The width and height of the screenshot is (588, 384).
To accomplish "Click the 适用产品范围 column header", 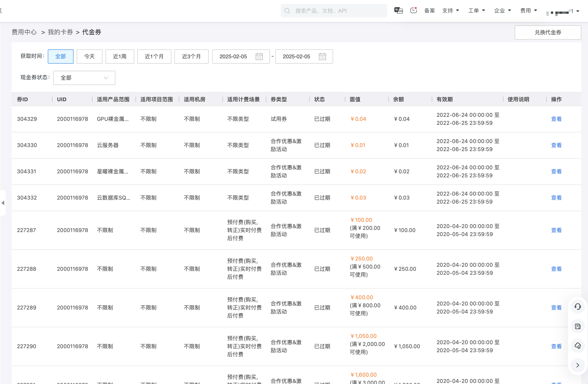I will (x=113, y=99).
